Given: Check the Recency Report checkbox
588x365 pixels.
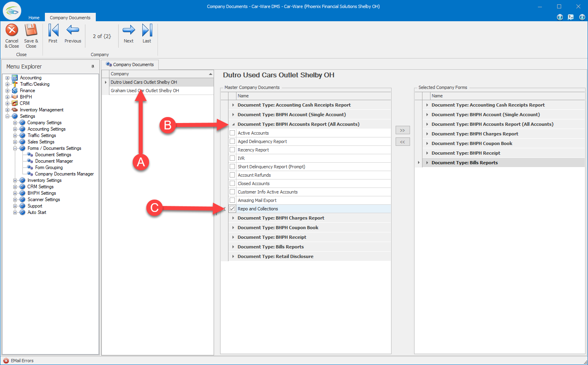Looking at the screenshot, I should point(232,150).
